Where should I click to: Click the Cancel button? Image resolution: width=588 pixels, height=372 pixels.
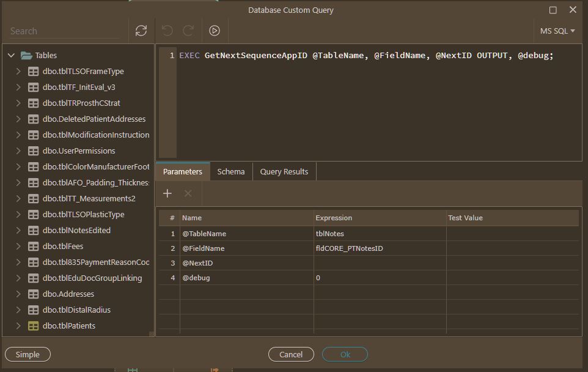pyautogui.click(x=291, y=354)
